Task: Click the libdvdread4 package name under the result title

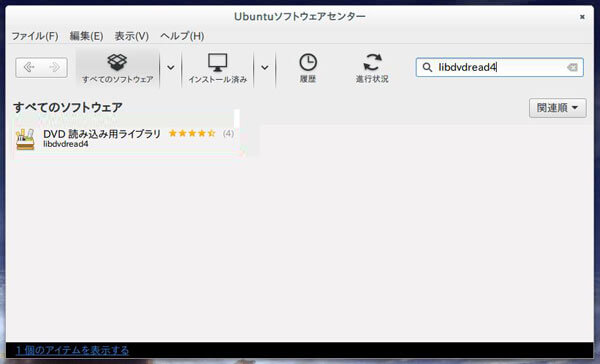Action: (x=66, y=144)
